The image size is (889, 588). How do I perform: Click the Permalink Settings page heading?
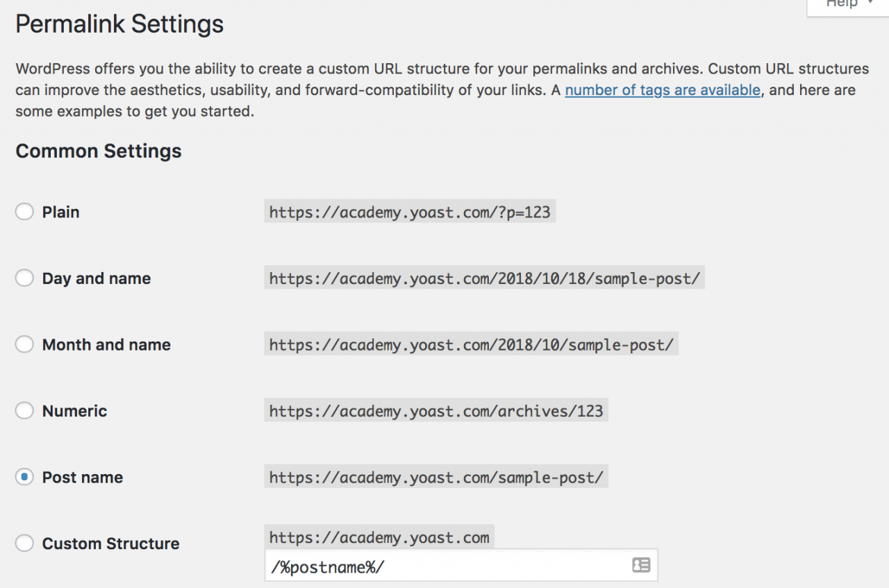[119, 24]
